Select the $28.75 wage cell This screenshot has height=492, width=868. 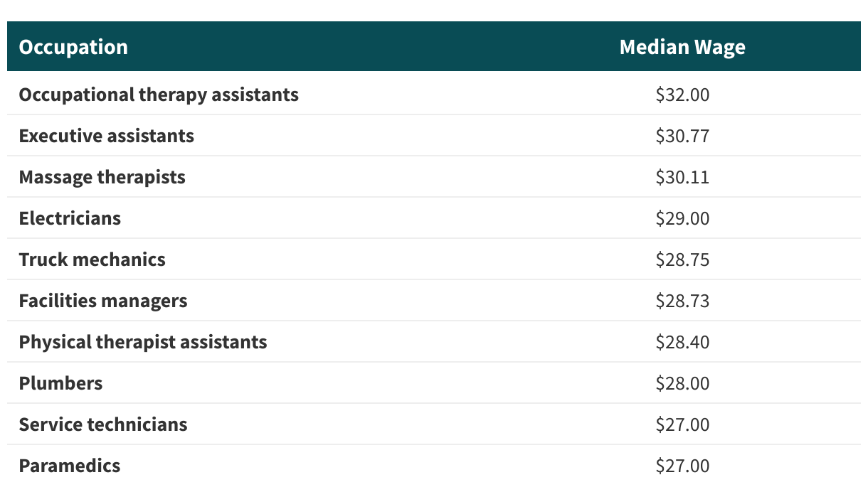click(x=682, y=260)
